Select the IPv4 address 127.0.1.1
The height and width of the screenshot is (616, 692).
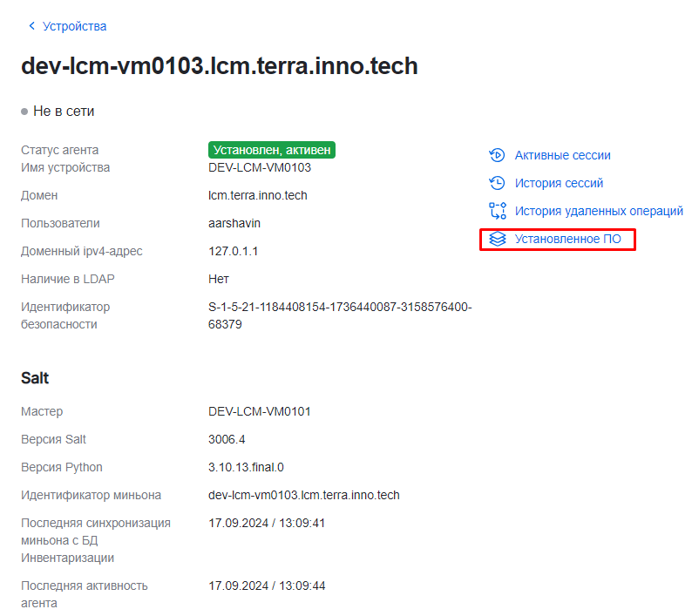click(234, 251)
